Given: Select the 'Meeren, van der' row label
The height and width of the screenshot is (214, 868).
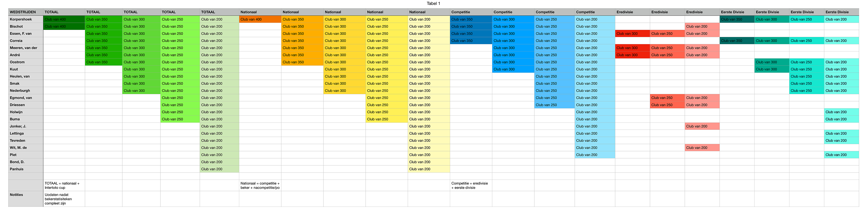Looking at the screenshot, I should [24, 48].
